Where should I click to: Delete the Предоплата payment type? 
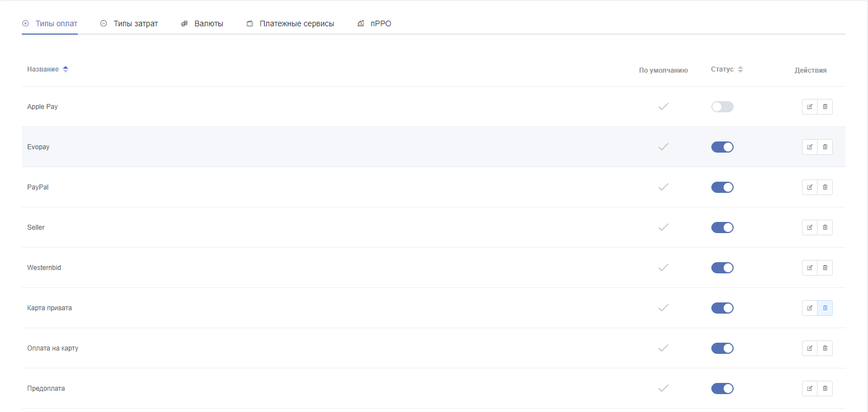click(825, 389)
